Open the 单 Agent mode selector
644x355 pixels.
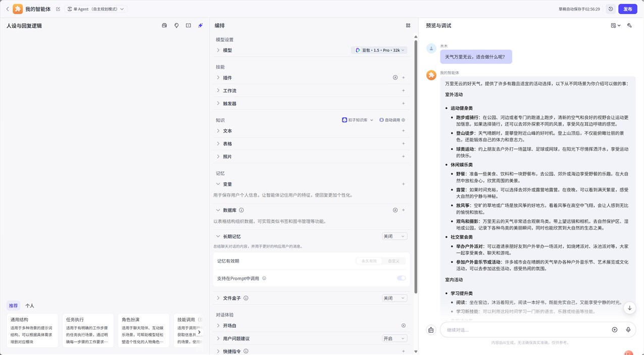click(x=96, y=9)
